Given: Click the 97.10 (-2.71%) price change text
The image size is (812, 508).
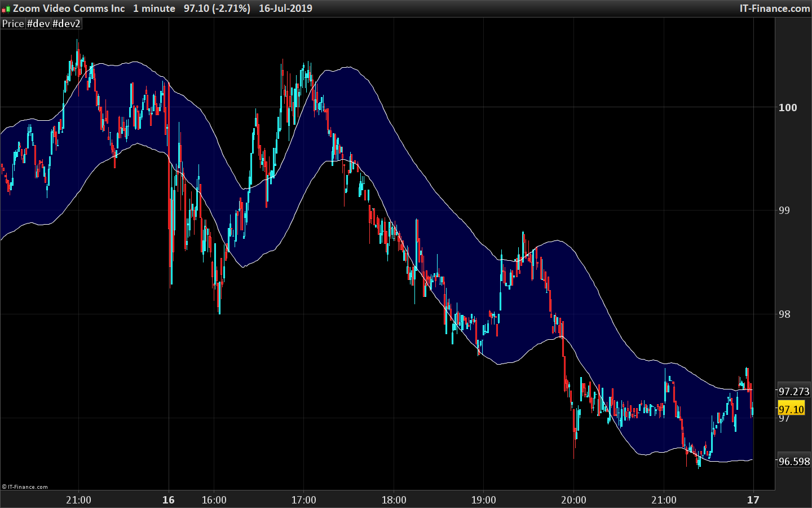Looking at the screenshot, I should click(x=217, y=8).
